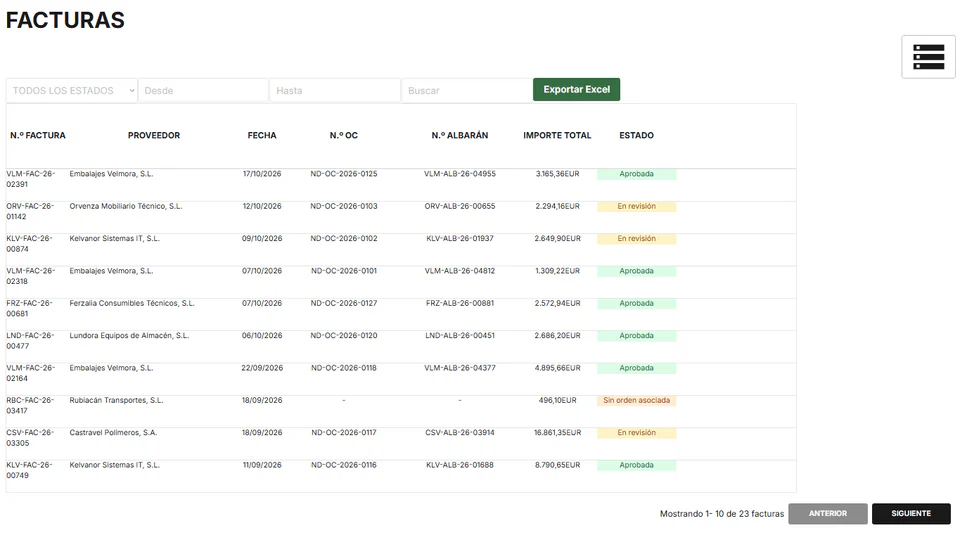960x539 pixels.
Task: Focus the Desde date field
Action: tap(203, 91)
